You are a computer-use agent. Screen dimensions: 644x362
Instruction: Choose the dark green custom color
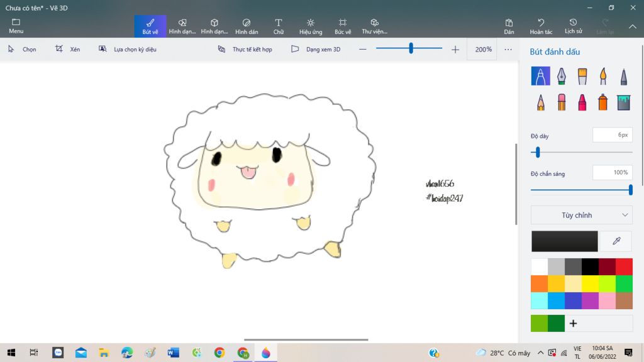[556, 324]
